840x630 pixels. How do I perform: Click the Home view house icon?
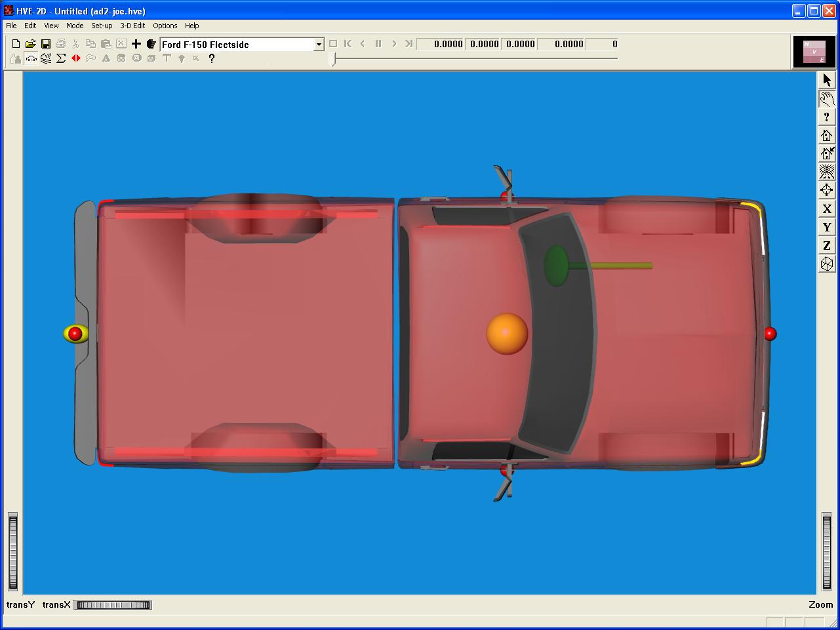826,135
